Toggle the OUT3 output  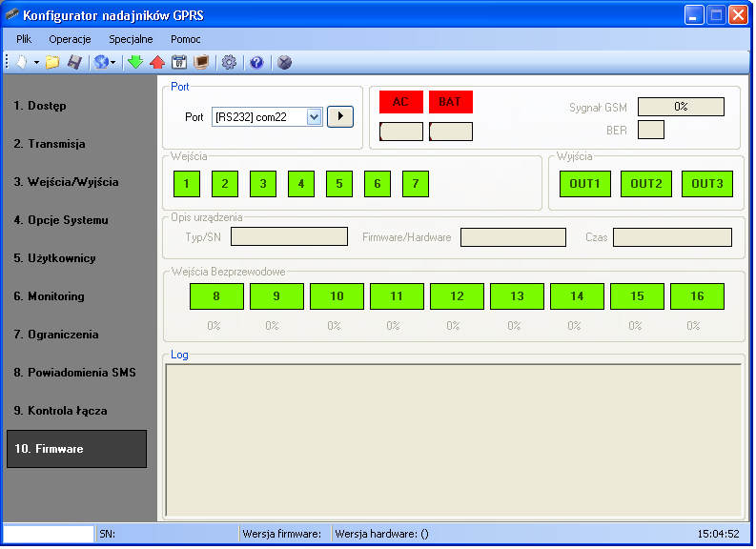tap(707, 184)
